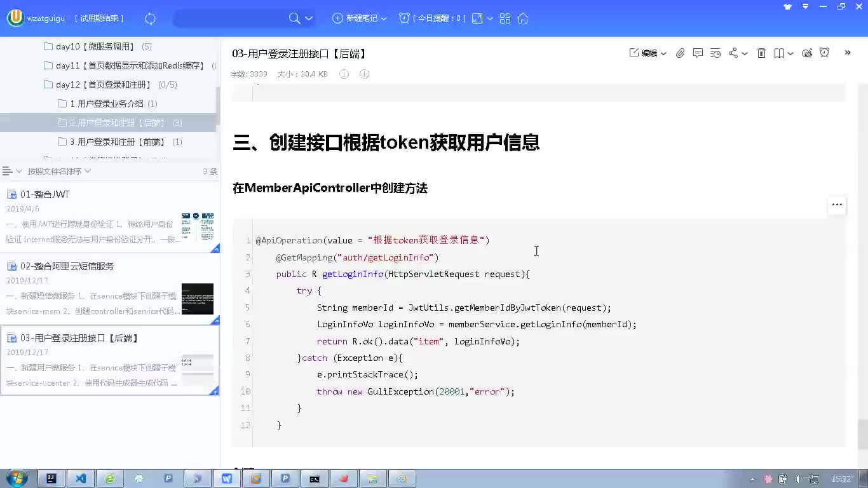Open the apps grid icon
Screen dimensions: 868x488
point(505,18)
